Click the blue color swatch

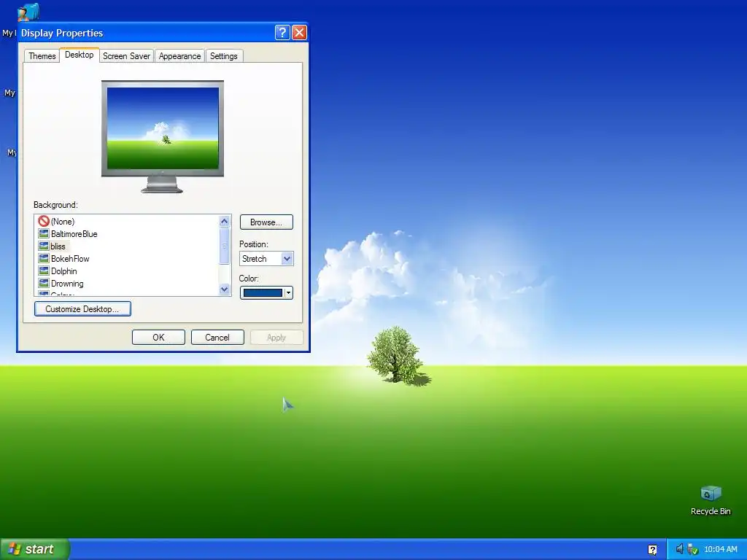click(263, 293)
